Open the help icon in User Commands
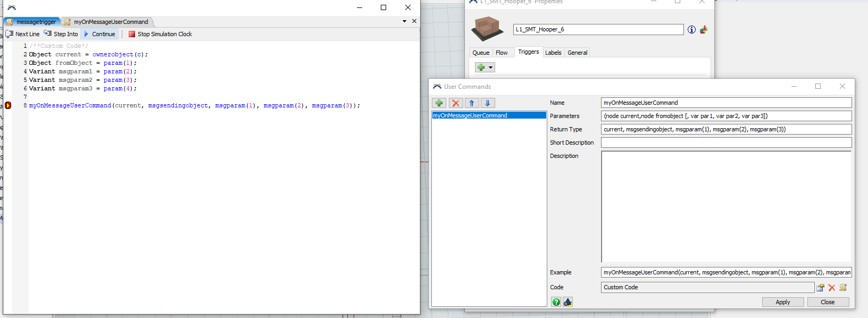Viewport: 868px width, 318px height. tap(556, 302)
